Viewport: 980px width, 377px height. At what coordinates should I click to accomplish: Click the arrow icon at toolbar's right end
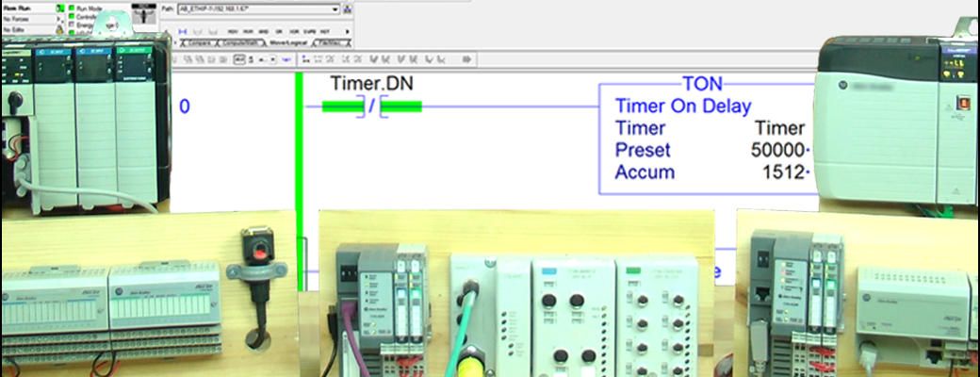pos(465,58)
